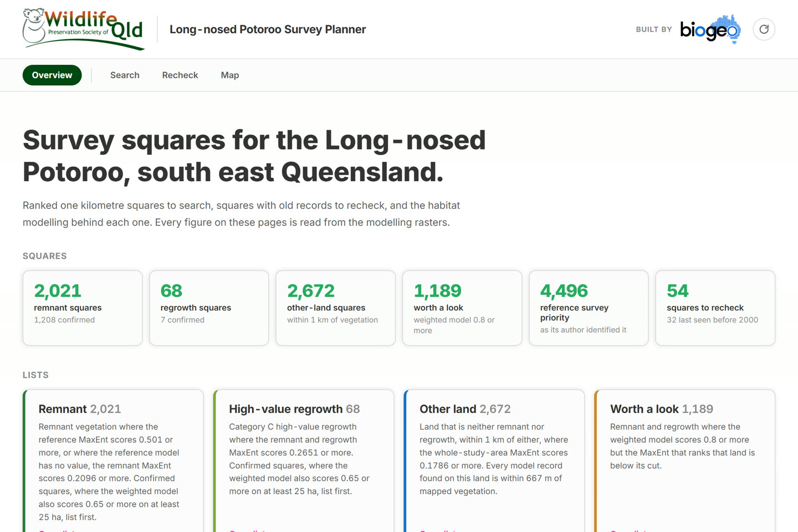The width and height of the screenshot is (798, 532).
Task: Click the biogeo logo
Action: pyautogui.click(x=710, y=29)
